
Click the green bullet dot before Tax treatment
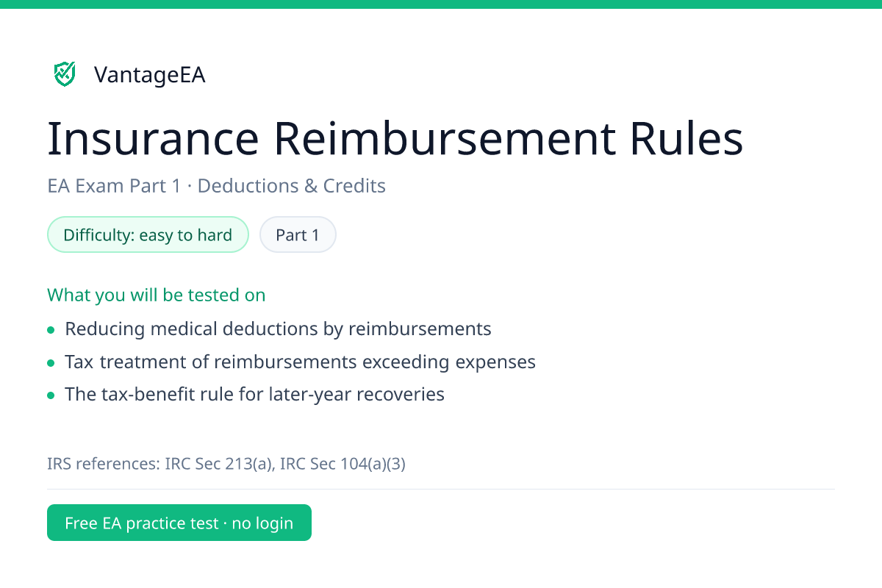pyautogui.click(x=51, y=363)
